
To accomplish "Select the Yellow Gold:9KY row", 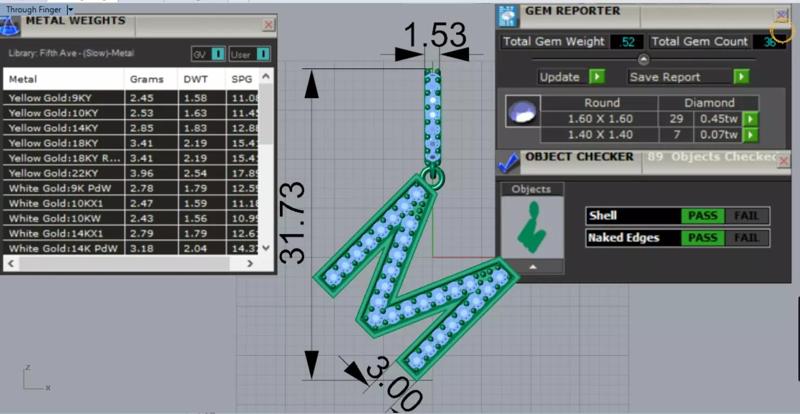I will click(131, 98).
